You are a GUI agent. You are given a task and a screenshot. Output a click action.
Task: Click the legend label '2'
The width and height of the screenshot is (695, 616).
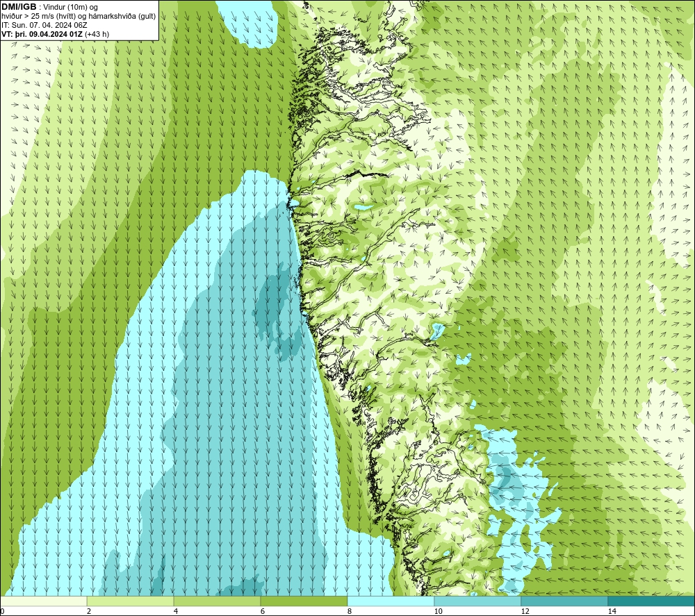89,611
